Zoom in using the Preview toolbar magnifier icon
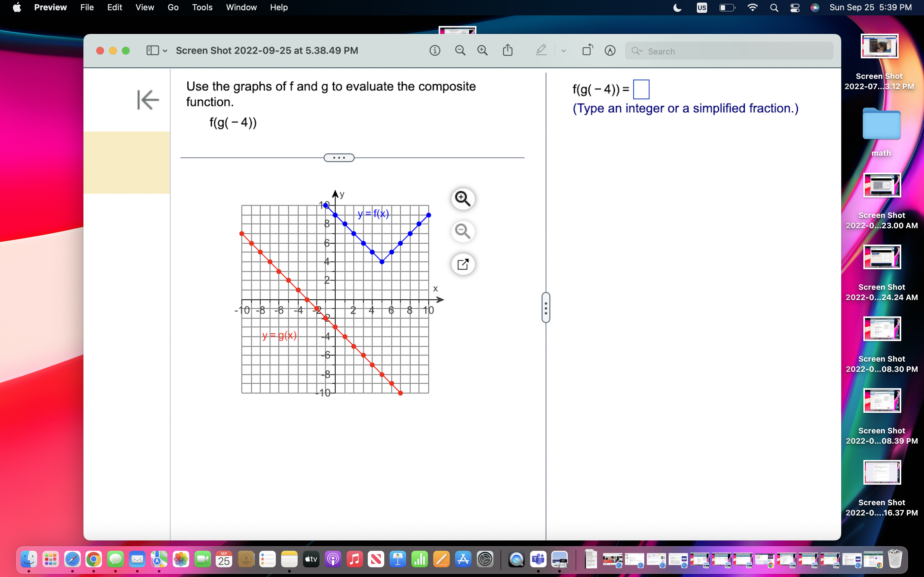Image resolution: width=924 pixels, height=577 pixels. click(482, 50)
